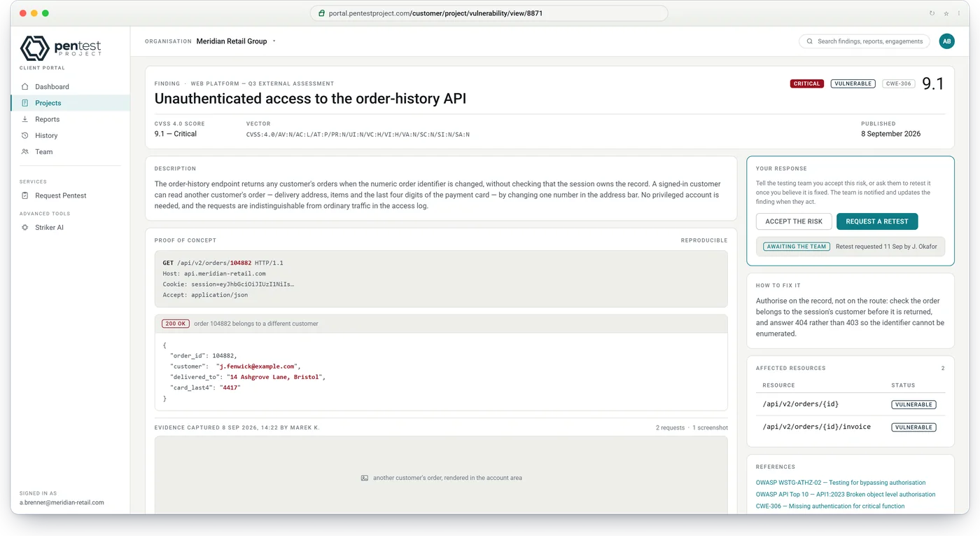Click the CWE-306 tag in the header

coord(899,83)
